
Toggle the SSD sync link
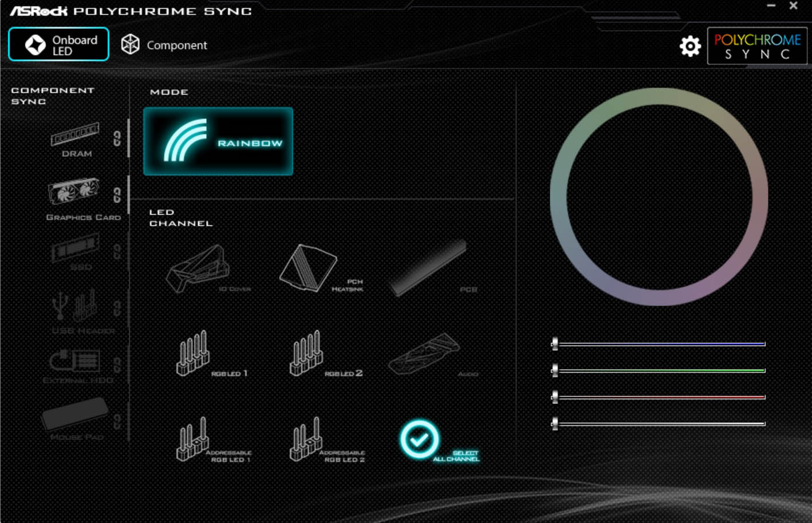pyautogui.click(x=117, y=251)
